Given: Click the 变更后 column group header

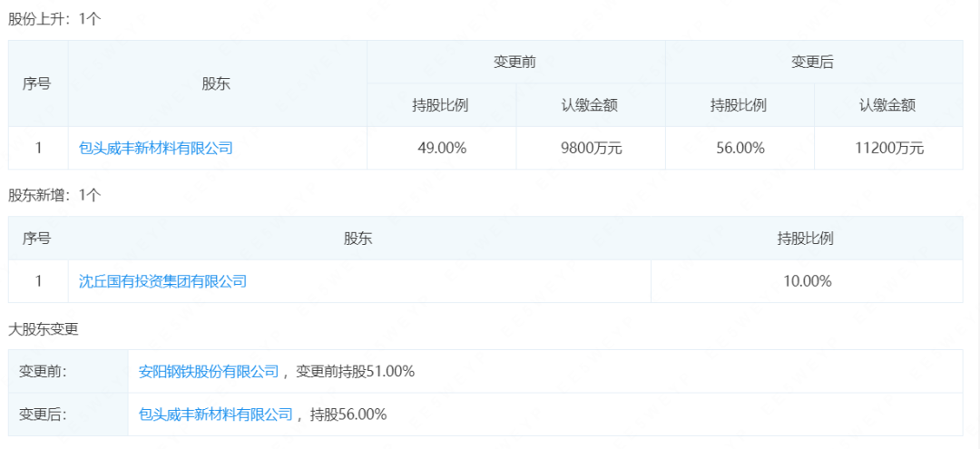Looking at the screenshot, I should pos(814,63).
